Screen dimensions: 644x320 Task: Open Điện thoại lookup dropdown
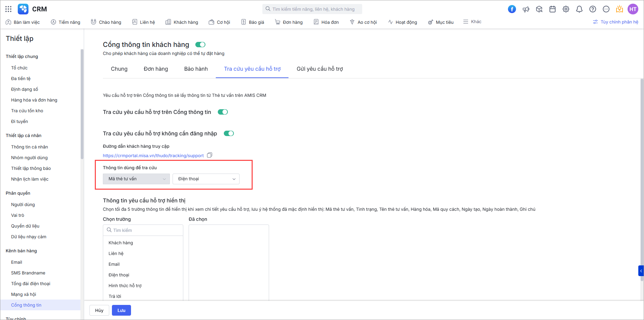point(206,179)
